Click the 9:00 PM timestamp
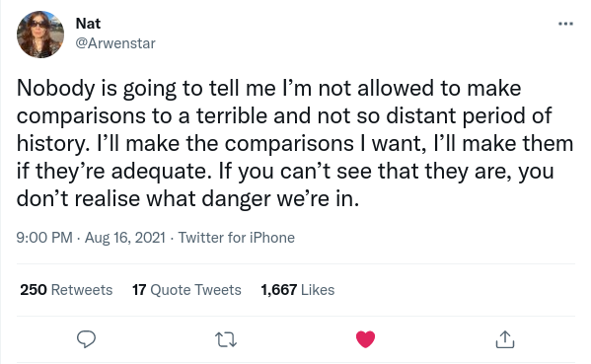This screenshot has width=591, height=364. coord(44,238)
